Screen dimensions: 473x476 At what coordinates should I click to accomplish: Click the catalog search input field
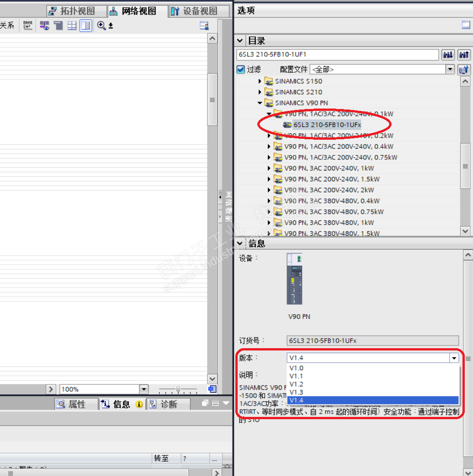click(337, 55)
